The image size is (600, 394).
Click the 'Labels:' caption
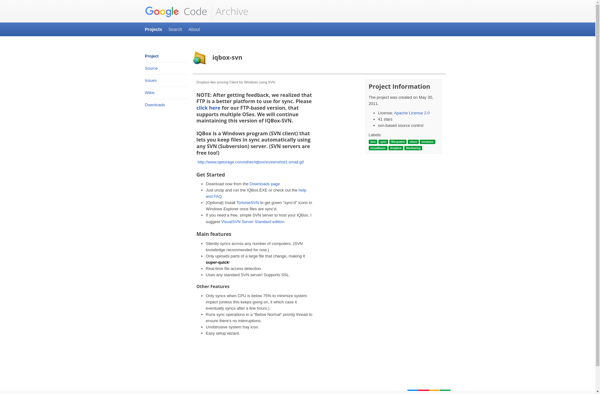click(x=375, y=135)
